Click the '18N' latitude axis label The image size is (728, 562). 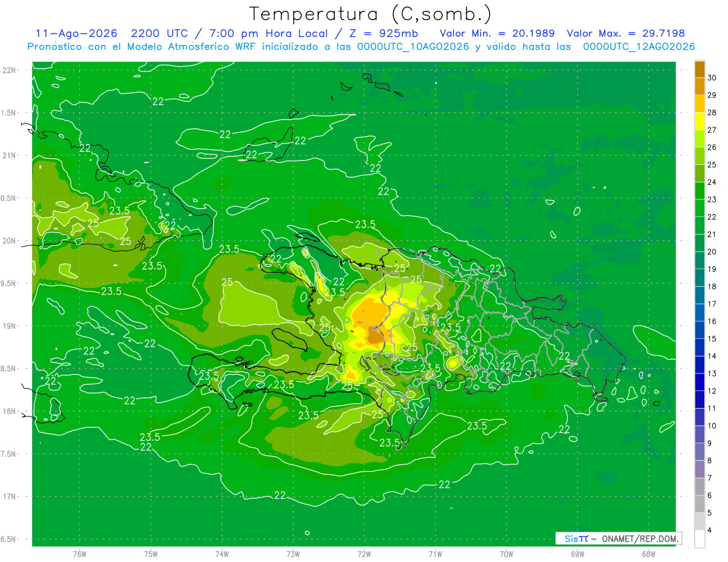pyautogui.click(x=9, y=412)
